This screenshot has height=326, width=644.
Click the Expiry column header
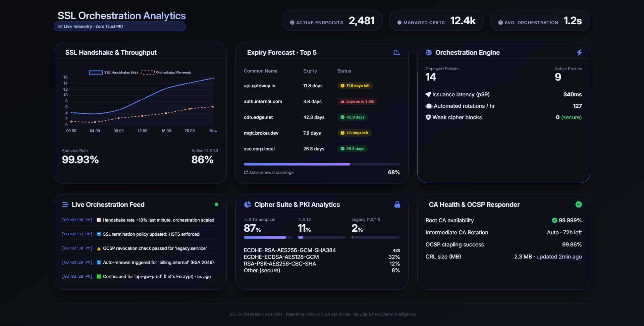(310, 71)
